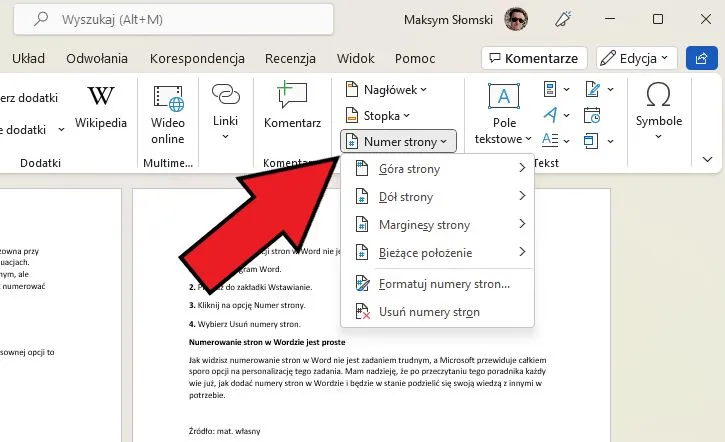Screen dimensions: 725x442
Task: Insert date and time icon
Action: pyautogui.click(x=591, y=115)
